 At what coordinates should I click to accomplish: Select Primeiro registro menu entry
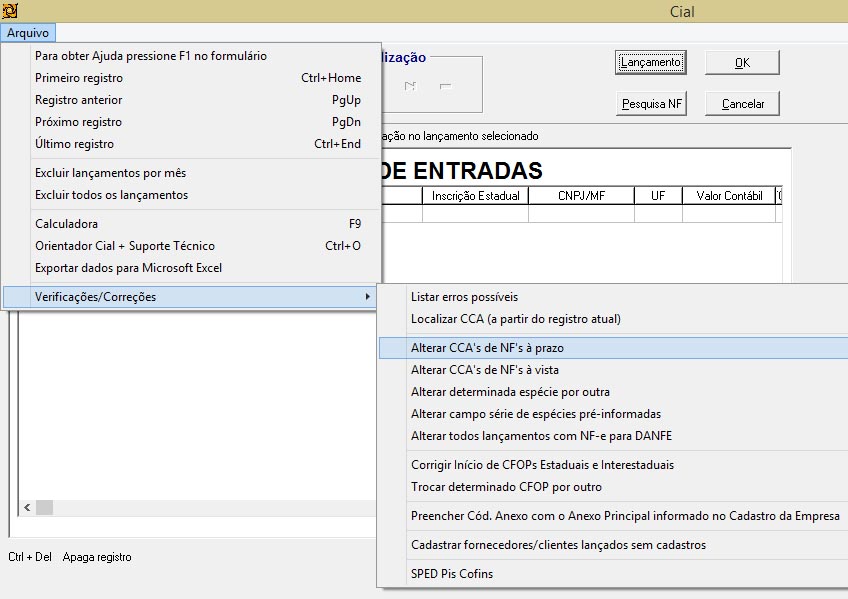pos(79,78)
